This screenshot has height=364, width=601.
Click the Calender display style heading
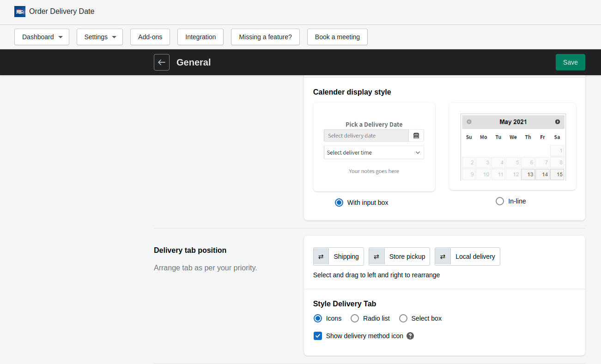(x=352, y=92)
